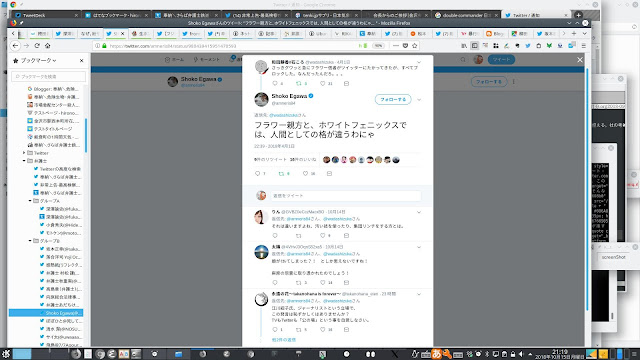This screenshot has height=360, width=640.
Task: Follow Shoko Egawa in tweet dialog
Action: 393,100
